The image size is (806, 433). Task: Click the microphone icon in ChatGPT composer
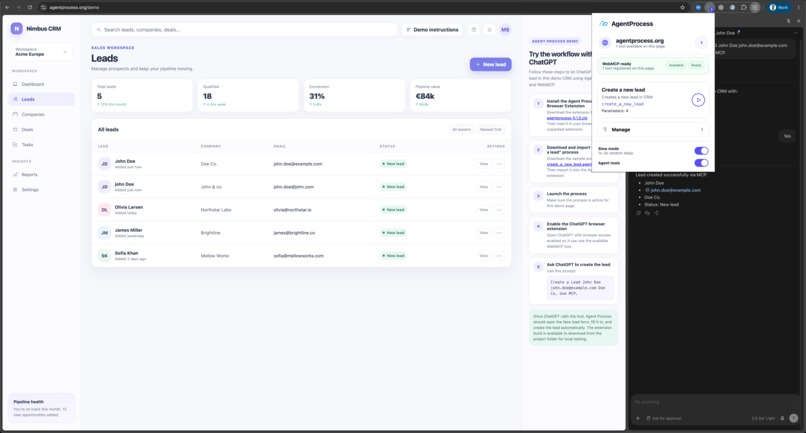(782, 418)
